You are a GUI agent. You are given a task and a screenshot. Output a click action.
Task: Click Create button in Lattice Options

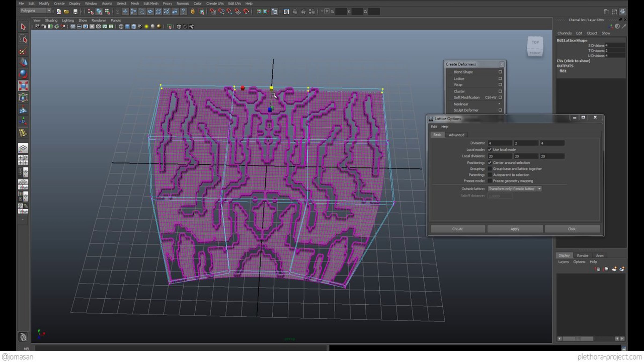[458, 229]
